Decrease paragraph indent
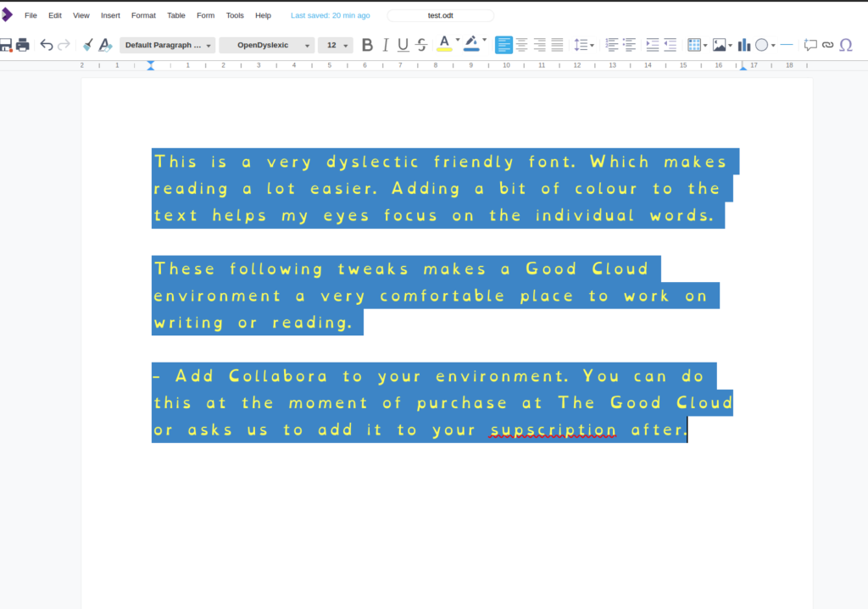This screenshot has width=868, height=609. pyautogui.click(x=670, y=45)
